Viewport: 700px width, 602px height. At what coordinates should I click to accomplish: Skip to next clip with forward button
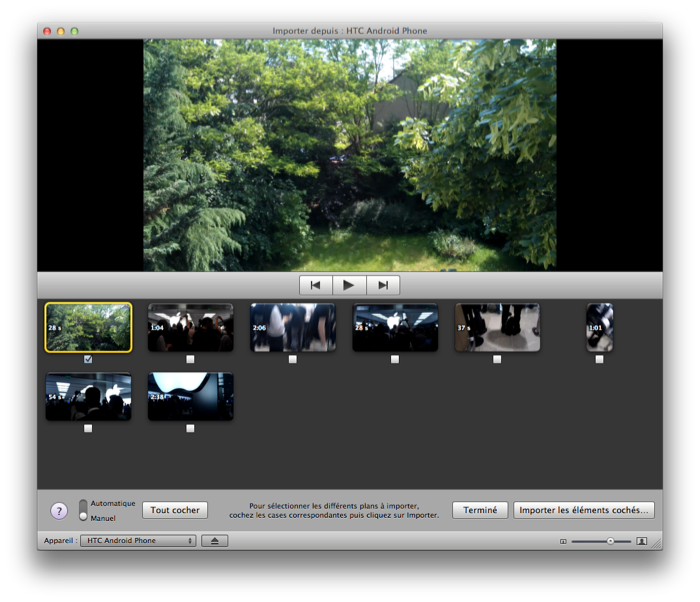383,285
